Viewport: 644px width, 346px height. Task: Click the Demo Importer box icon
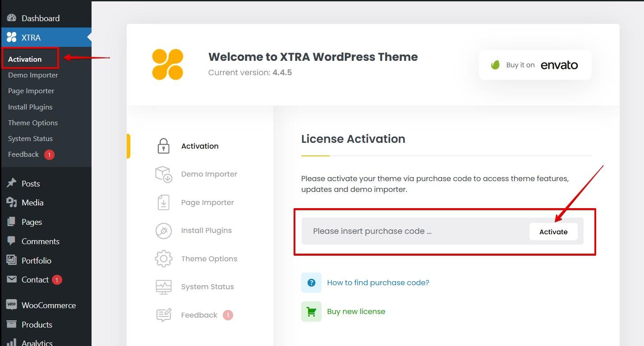(x=163, y=174)
